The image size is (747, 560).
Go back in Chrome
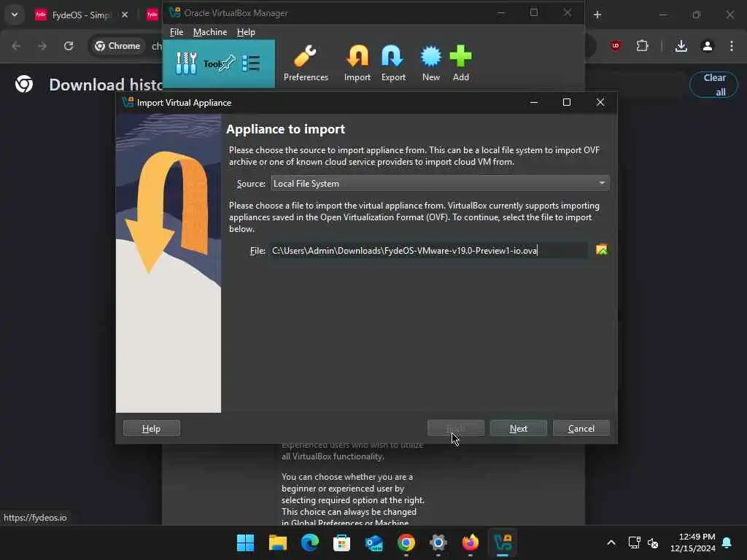click(x=16, y=46)
